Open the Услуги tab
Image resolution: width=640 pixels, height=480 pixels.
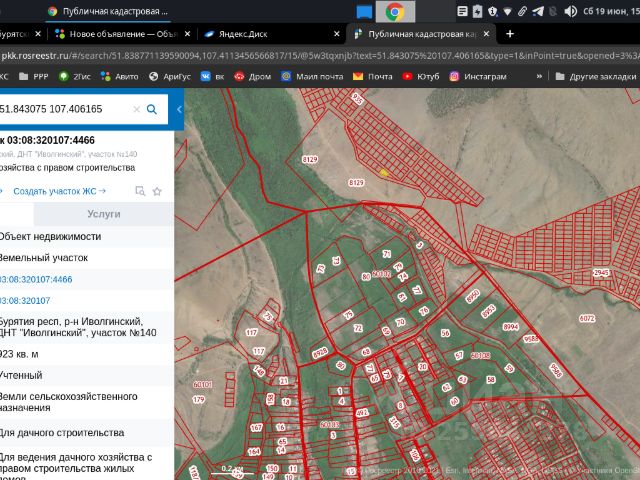(103, 214)
